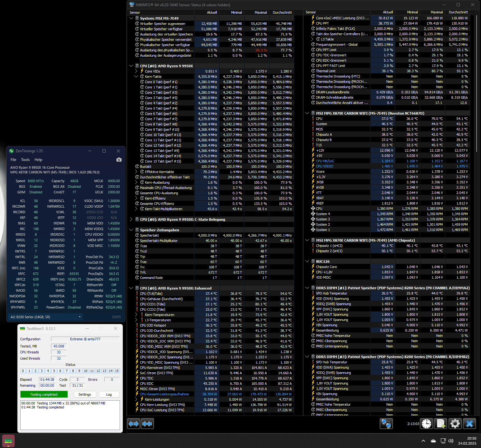Click clock icon beside Bustakt row
The height and width of the screenshot is (448, 481).
(137, 167)
